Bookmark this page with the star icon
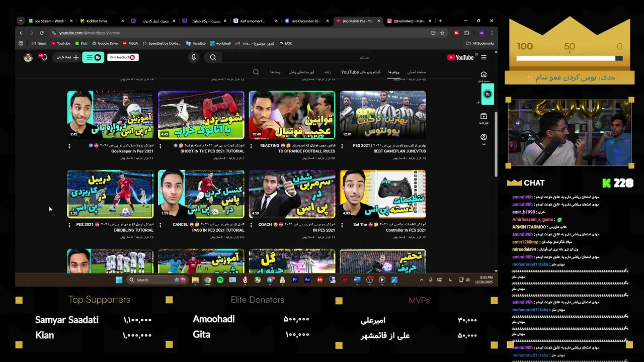The image size is (644, 362). [442, 33]
